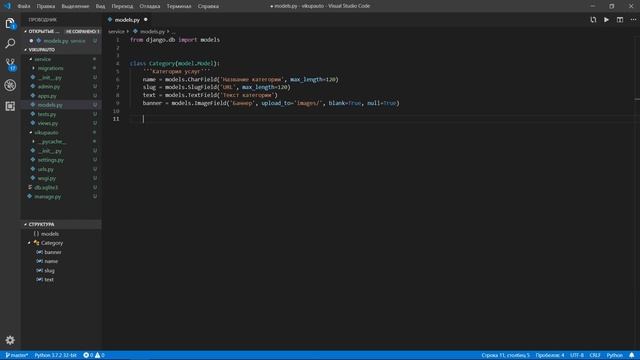Open the Переход menu
This screenshot has width=640, height=360.
click(122, 6)
